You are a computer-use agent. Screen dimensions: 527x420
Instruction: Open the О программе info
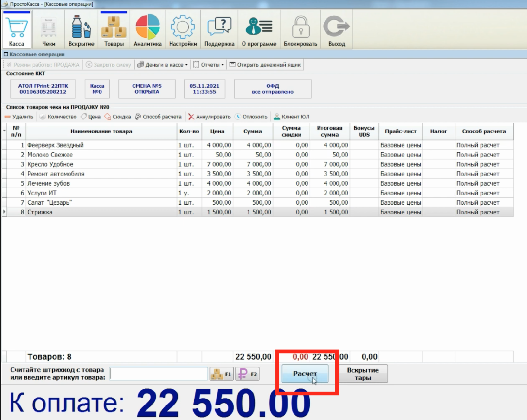(x=259, y=29)
